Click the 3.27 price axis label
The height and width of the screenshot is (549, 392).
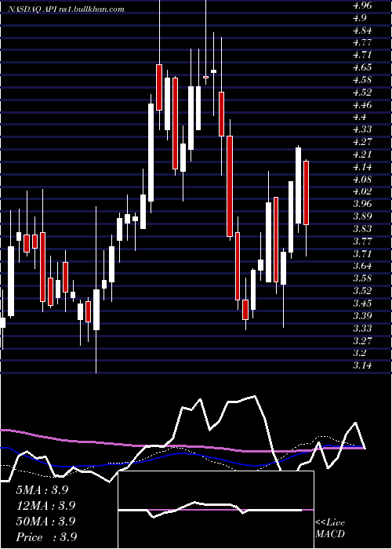(364, 340)
